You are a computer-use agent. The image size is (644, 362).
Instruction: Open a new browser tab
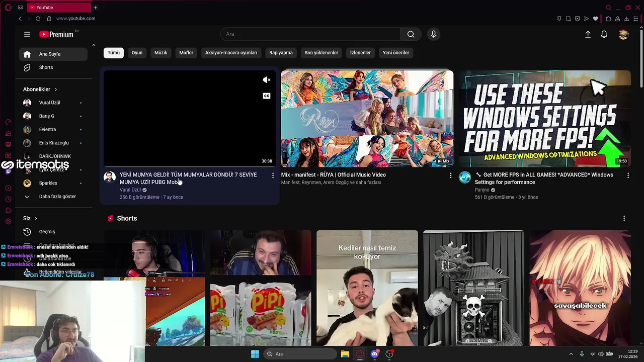click(x=95, y=8)
